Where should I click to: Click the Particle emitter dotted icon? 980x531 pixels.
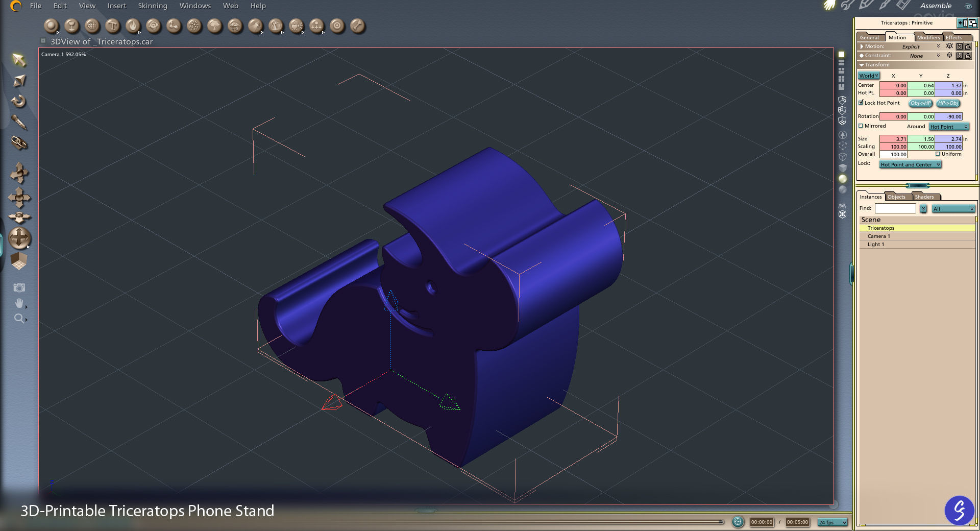194,26
